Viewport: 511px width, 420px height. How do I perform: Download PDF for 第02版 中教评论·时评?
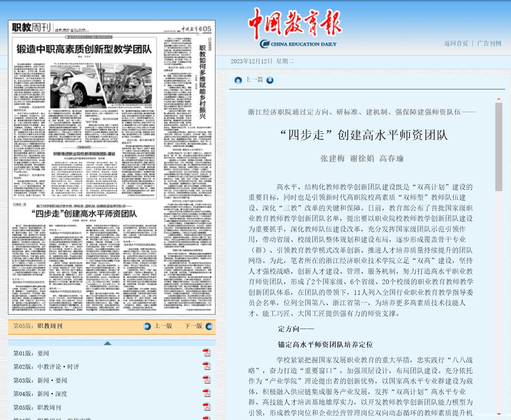207,366
